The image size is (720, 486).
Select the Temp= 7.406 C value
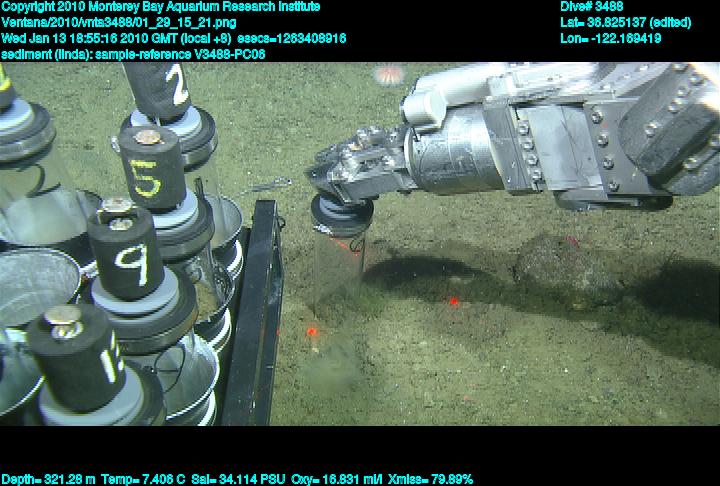131,479
